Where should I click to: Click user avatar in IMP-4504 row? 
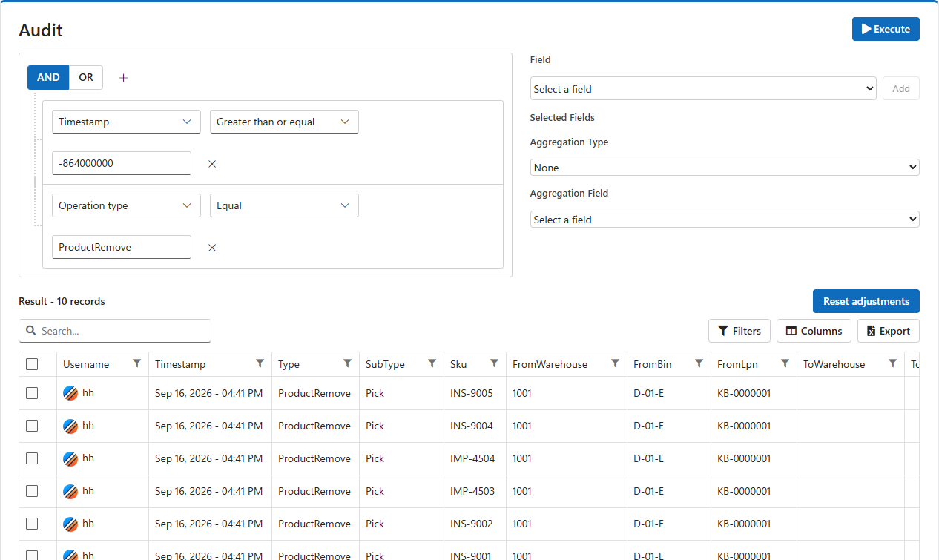[x=70, y=459]
